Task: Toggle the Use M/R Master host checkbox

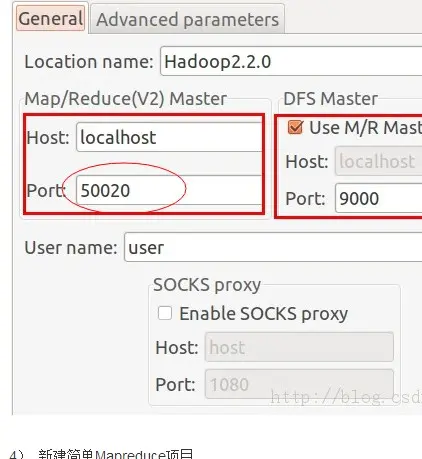Action: tap(295, 127)
